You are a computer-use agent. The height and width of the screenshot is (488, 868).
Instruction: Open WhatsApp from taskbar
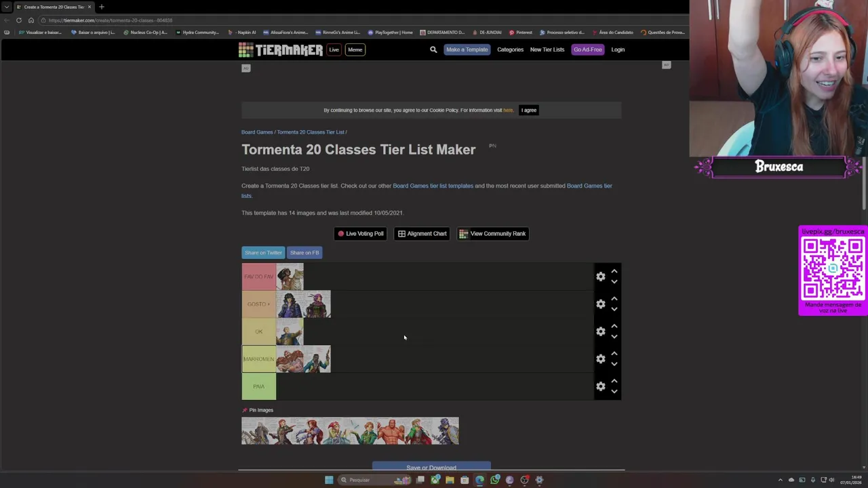(494, 480)
